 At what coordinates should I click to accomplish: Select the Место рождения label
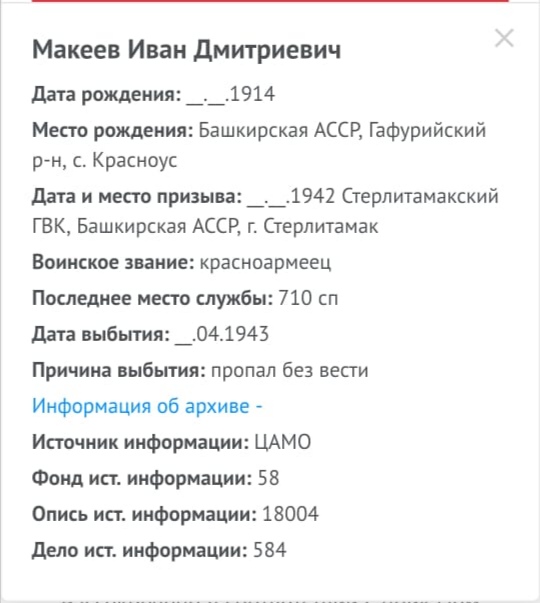click(x=113, y=131)
